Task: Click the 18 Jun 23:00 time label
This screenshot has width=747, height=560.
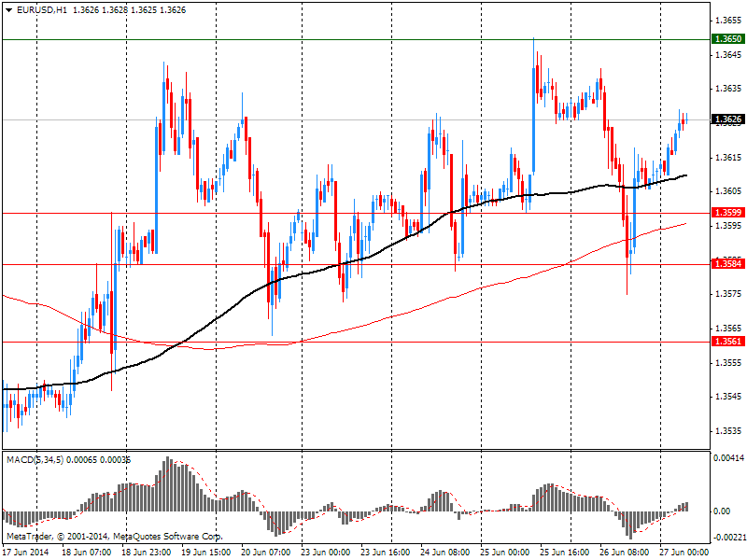Action: pos(147,553)
